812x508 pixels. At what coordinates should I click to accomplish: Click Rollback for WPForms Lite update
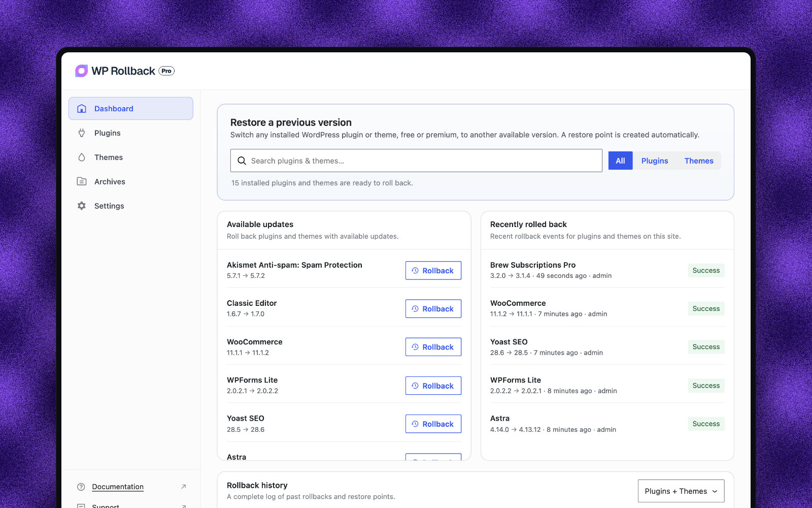coord(433,386)
